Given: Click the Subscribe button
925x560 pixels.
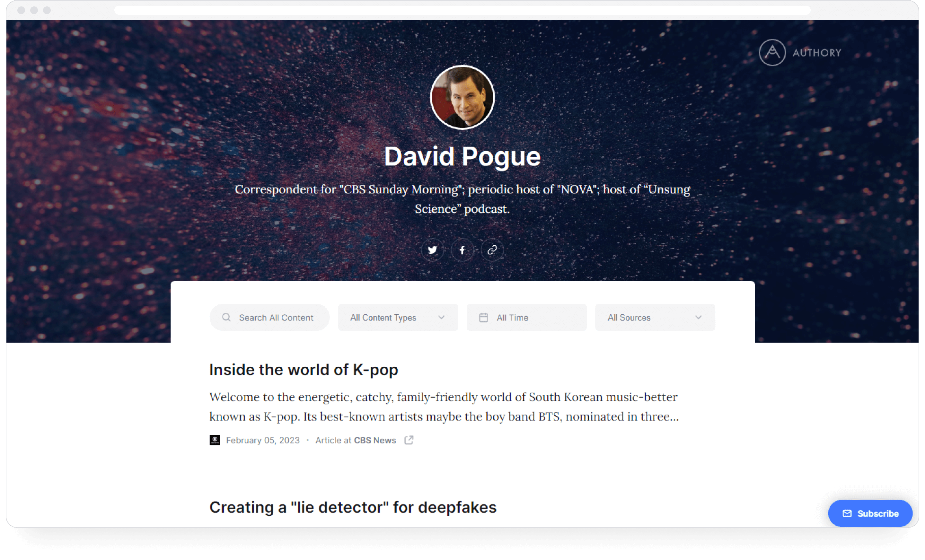Looking at the screenshot, I should tap(870, 513).
